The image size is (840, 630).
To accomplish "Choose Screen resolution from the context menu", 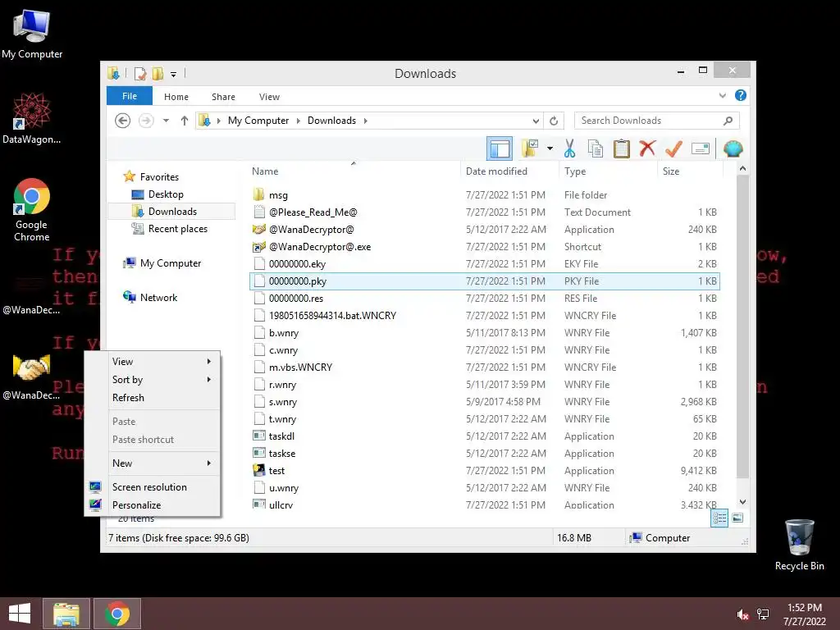I will point(152,487).
